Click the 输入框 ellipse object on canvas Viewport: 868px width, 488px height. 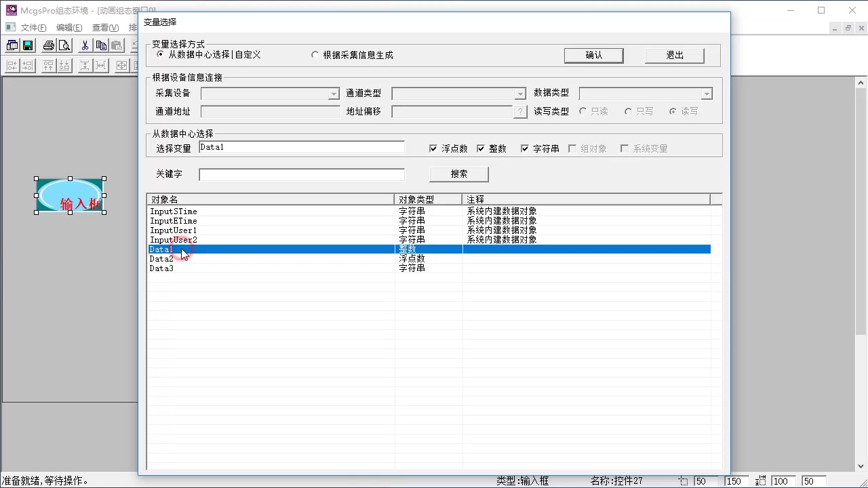[71, 195]
